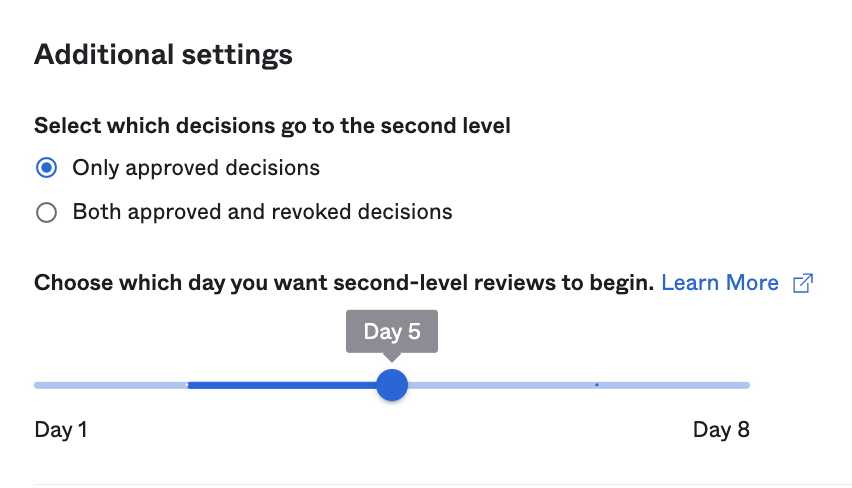Click the "Day 1" label under the slider

(61, 430)
